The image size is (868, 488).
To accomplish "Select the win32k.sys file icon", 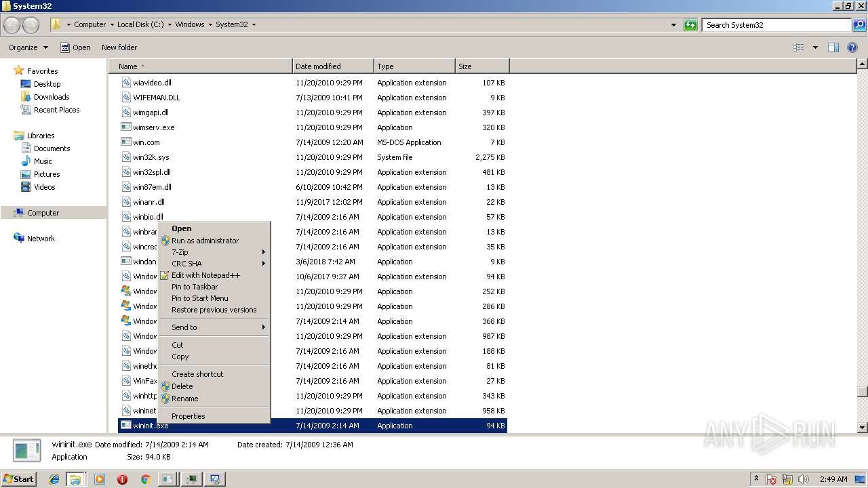I will [126, 157].
